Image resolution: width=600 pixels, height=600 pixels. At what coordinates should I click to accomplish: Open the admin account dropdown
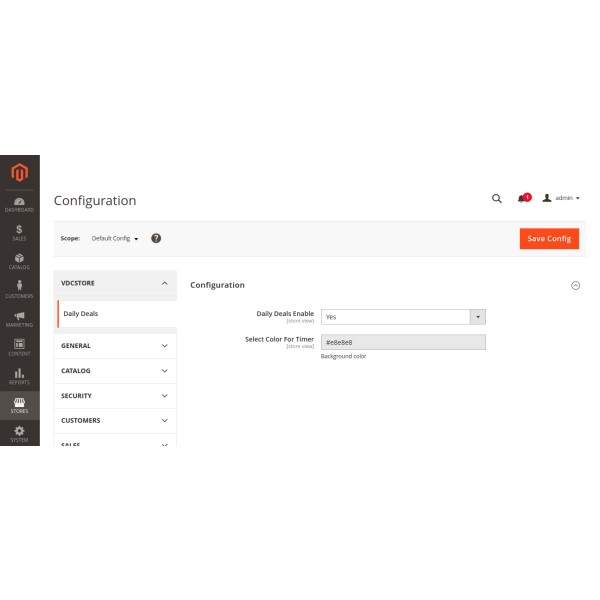562,199
